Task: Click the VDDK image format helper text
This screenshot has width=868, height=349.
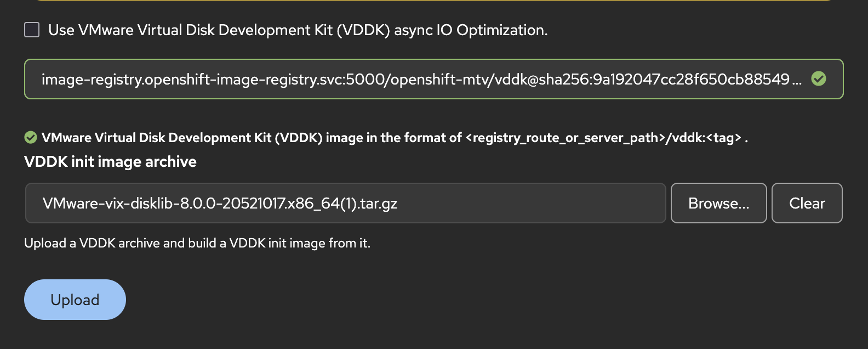Action: pos(252,138)
